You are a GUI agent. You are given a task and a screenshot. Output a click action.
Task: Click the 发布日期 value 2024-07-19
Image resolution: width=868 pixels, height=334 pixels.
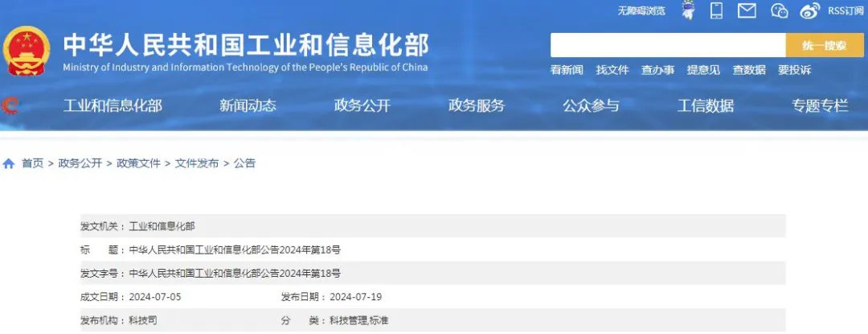pos(356,298)
